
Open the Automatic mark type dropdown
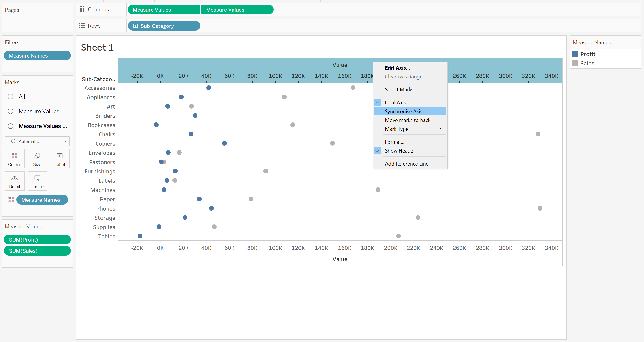[65, 141]
